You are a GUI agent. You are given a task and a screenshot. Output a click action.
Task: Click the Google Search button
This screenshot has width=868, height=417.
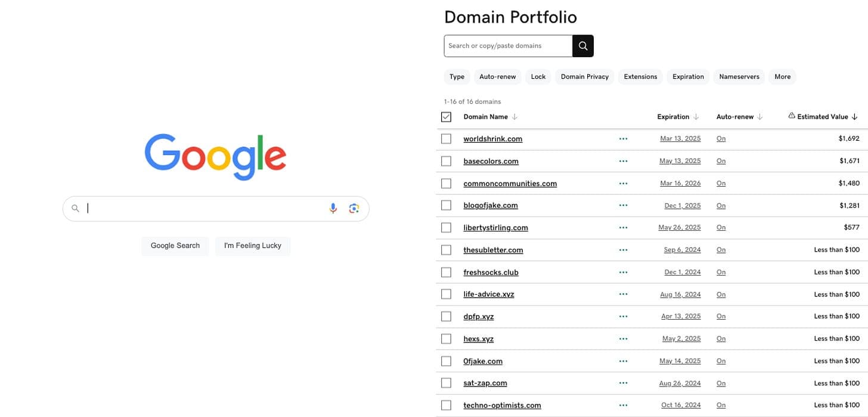pos(175,245)
